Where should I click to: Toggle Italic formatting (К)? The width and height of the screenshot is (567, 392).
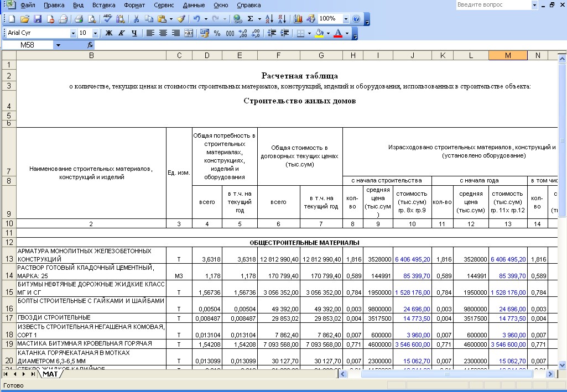(x=122, y=33)
